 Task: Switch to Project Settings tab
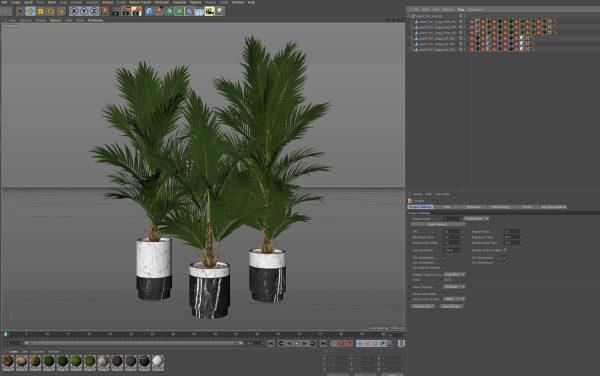click(420, 207)
